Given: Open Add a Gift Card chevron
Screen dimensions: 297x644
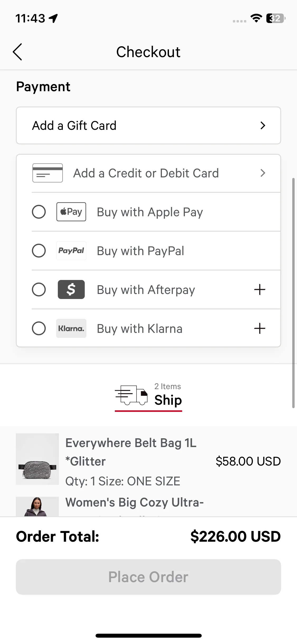Looking at the screenshot, I should pos(262,126).
